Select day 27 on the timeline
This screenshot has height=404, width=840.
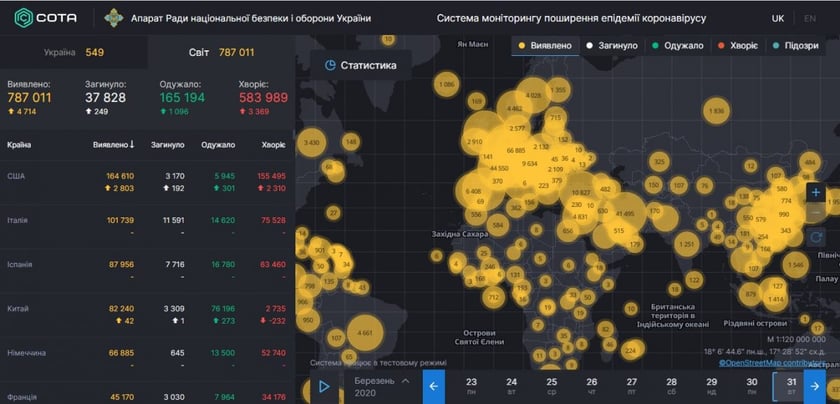(631, 386)
